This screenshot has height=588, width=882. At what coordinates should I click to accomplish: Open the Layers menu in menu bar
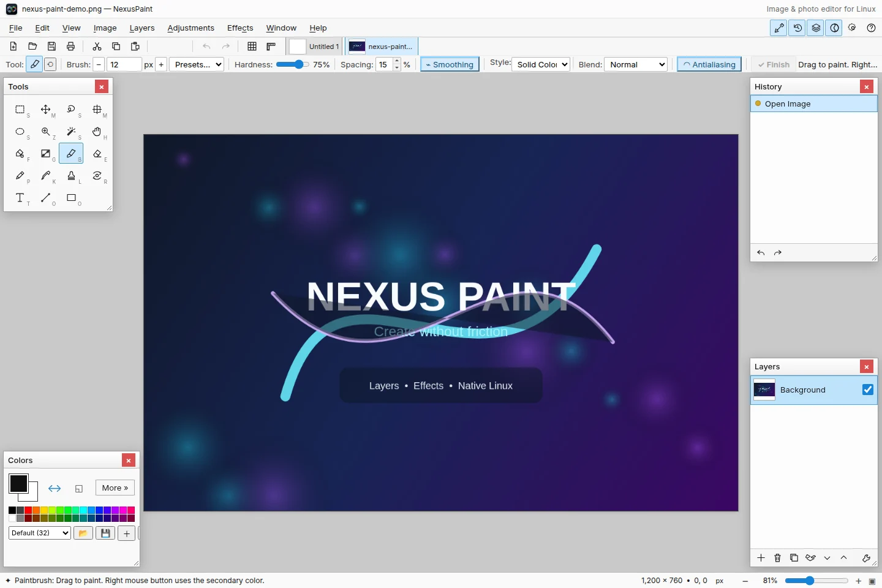pos(142,28)
